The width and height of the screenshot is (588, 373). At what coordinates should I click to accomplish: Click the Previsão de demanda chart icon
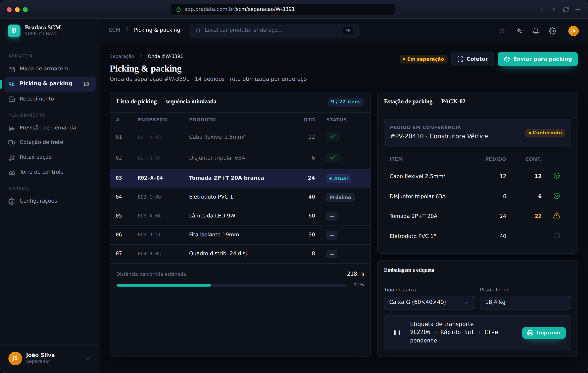(x=12, y=128)
